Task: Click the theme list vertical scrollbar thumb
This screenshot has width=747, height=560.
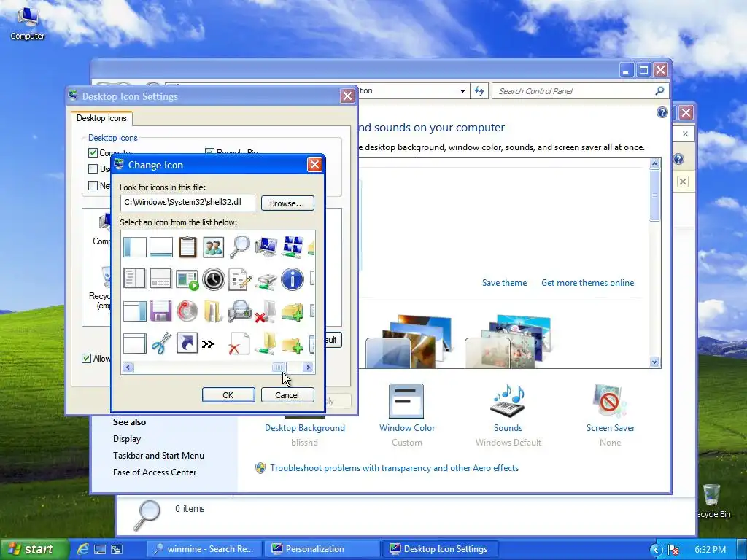Action: (654, 195)
